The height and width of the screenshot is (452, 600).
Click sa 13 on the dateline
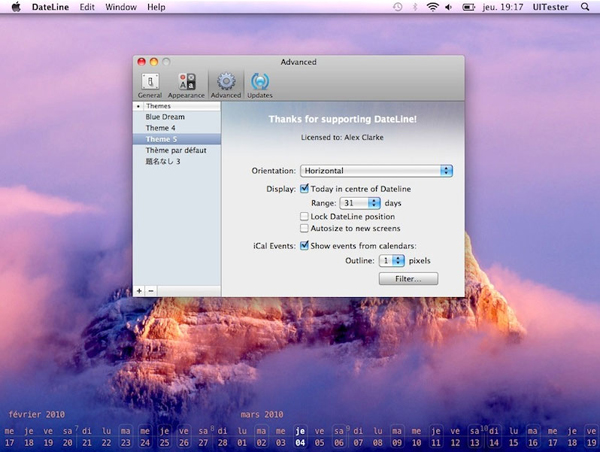point(474,437)
